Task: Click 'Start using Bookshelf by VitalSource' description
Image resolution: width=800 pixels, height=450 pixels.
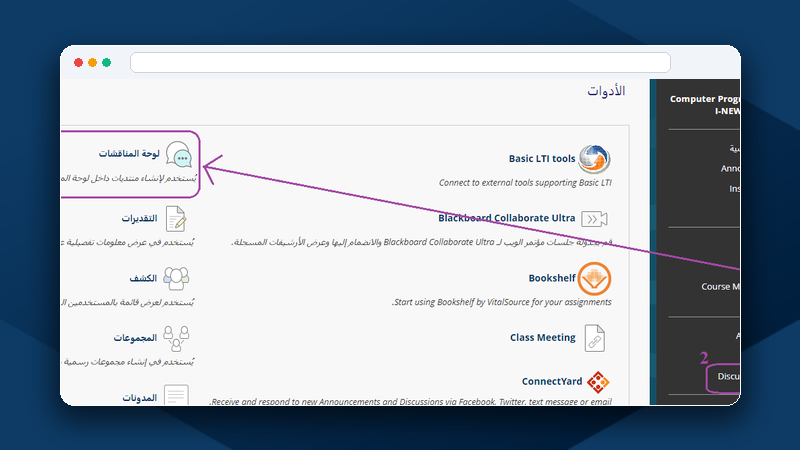Action: point(502,302)
